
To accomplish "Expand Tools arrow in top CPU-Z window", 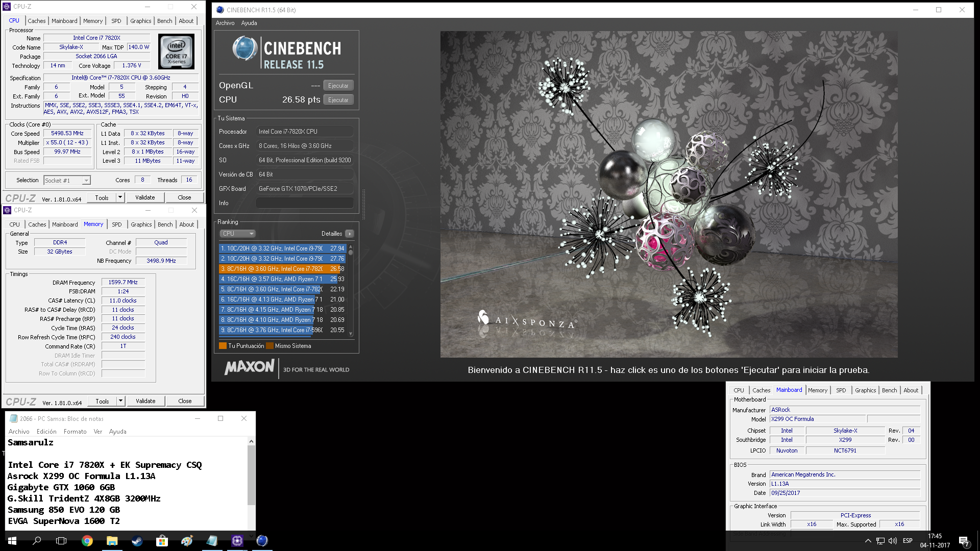I will (x=120, y=197).
